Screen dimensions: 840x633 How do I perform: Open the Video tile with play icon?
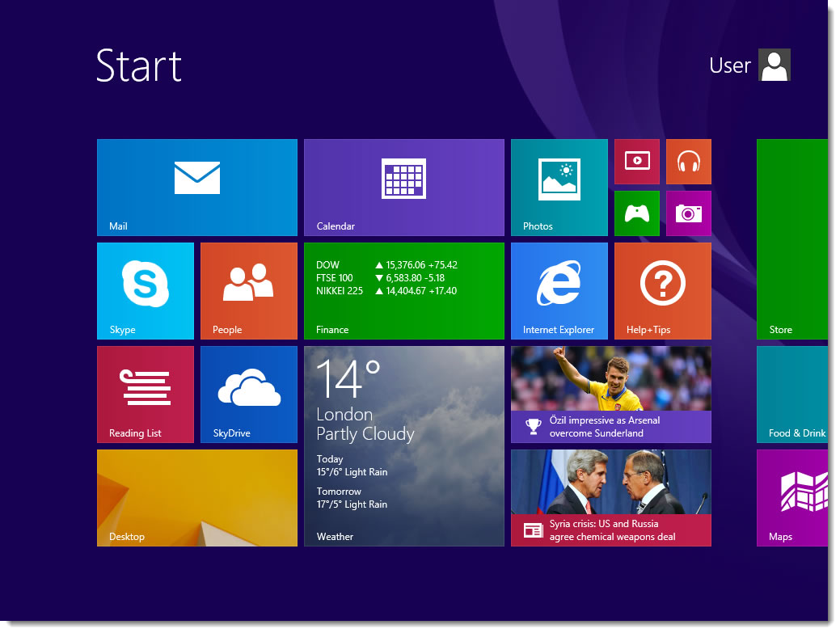(x=637, y=161)
